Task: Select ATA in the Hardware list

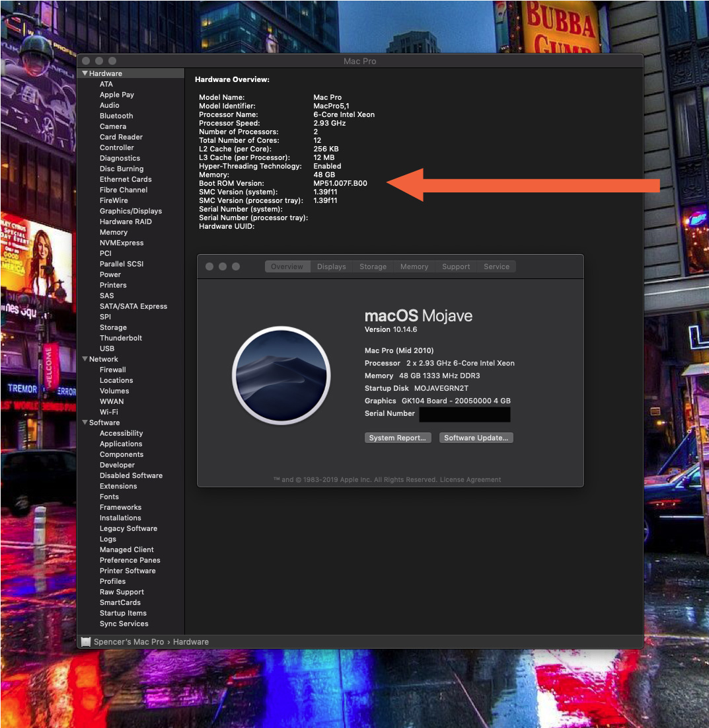Action: [x=106, y=84]
